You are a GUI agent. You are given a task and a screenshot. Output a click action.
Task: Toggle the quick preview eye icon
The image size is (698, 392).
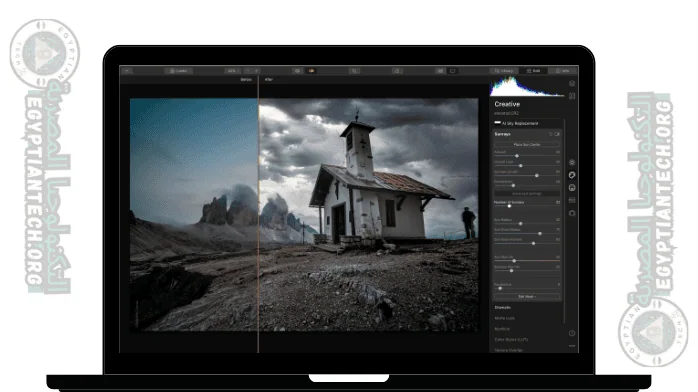[x=297, y=71]
